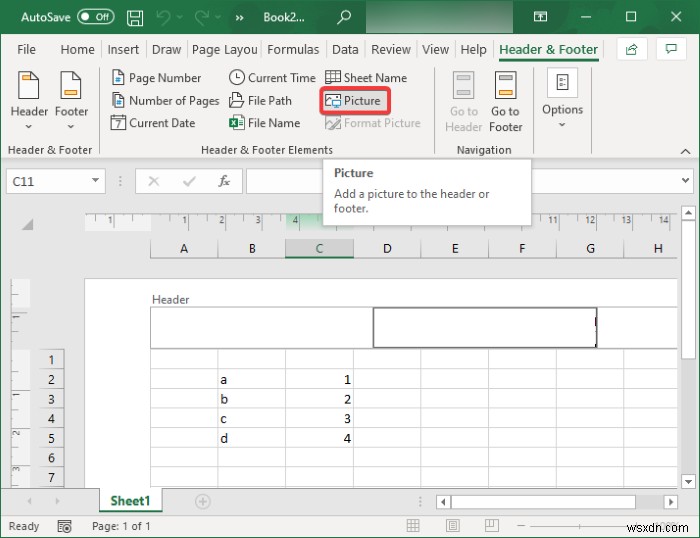700x538 pixels.
Task: Switch to the Insert tab
Action: pyautogui.click(x=123, y=49)
